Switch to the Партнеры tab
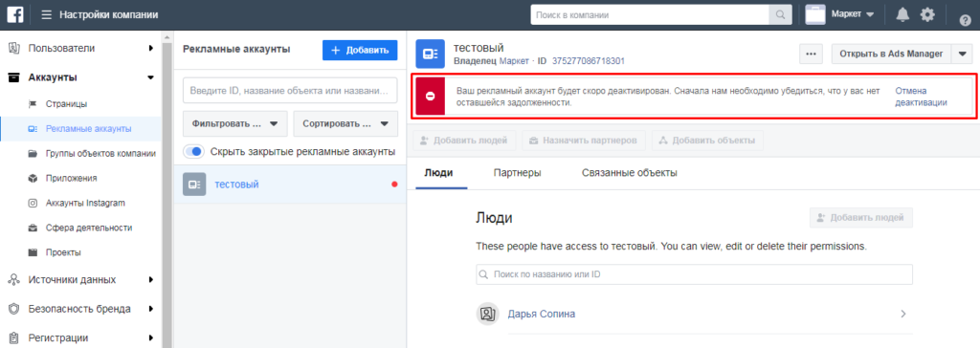The image size is (980, 348). pyautogui.click(x=517, y=173)
